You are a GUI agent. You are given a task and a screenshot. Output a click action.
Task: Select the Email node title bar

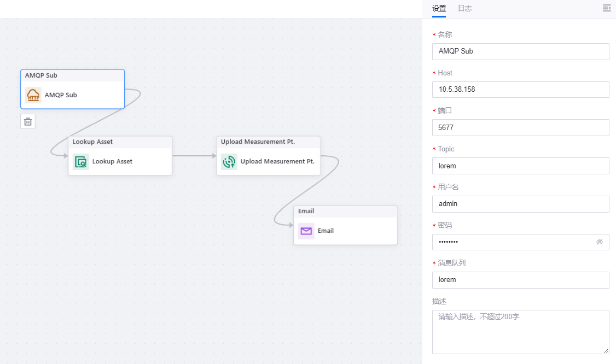345,212
